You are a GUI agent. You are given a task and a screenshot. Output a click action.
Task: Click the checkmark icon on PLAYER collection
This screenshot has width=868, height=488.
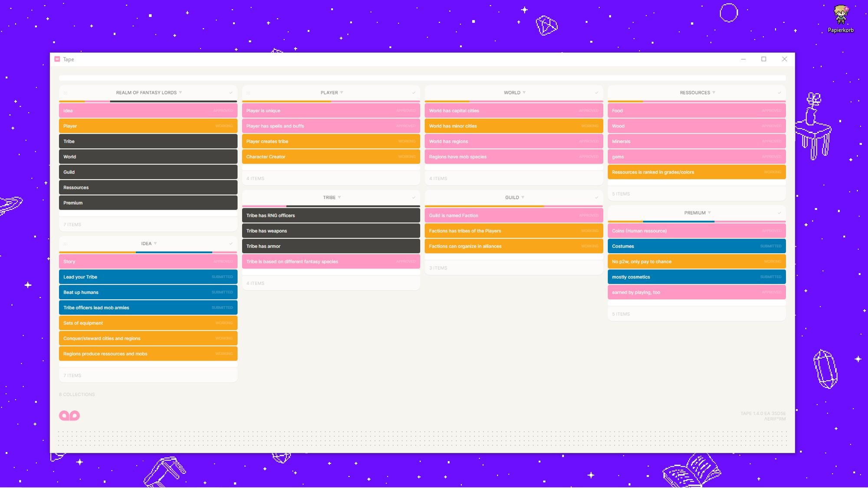tap(414, 92)
